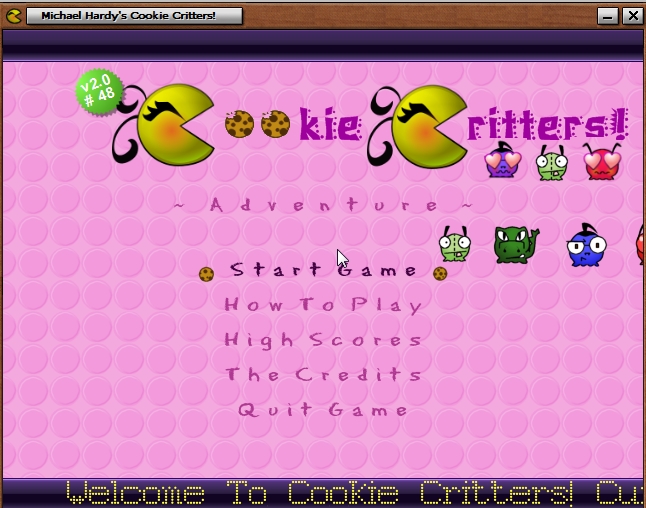The height and width of the screenshot is (508, 646).
Task: Click the 'kie' letters in the logo
Action: (330, 124)
